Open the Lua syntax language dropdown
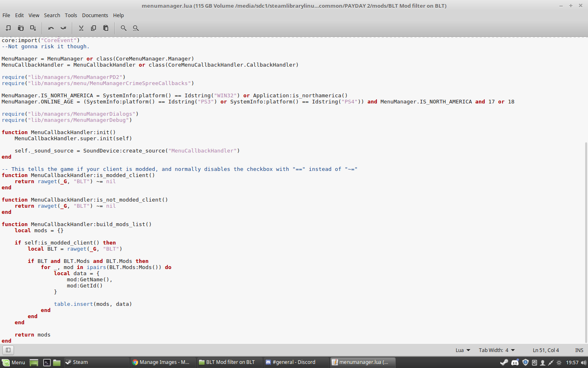The width and height of the screenshot is (588, 368). [x=463, y=350]
